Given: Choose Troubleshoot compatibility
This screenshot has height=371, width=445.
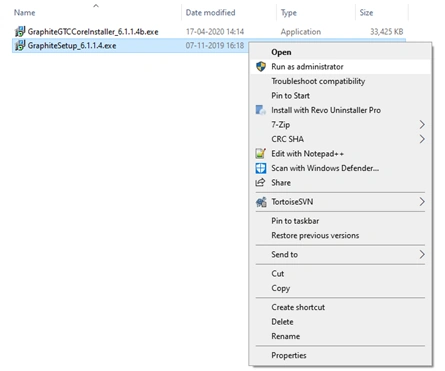Looking at the screenshot, I should click(x=340, y=81).
